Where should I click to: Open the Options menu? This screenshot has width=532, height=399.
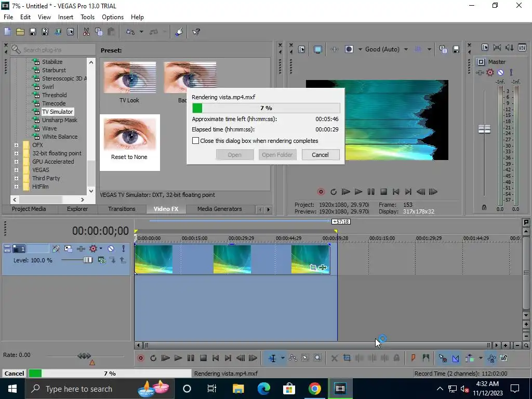coord(113,17)
